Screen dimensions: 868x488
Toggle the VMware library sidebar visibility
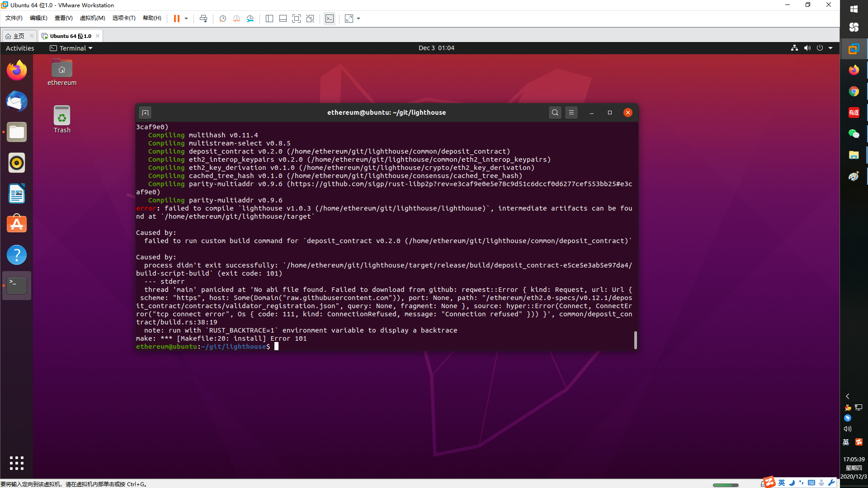point(269,19)
